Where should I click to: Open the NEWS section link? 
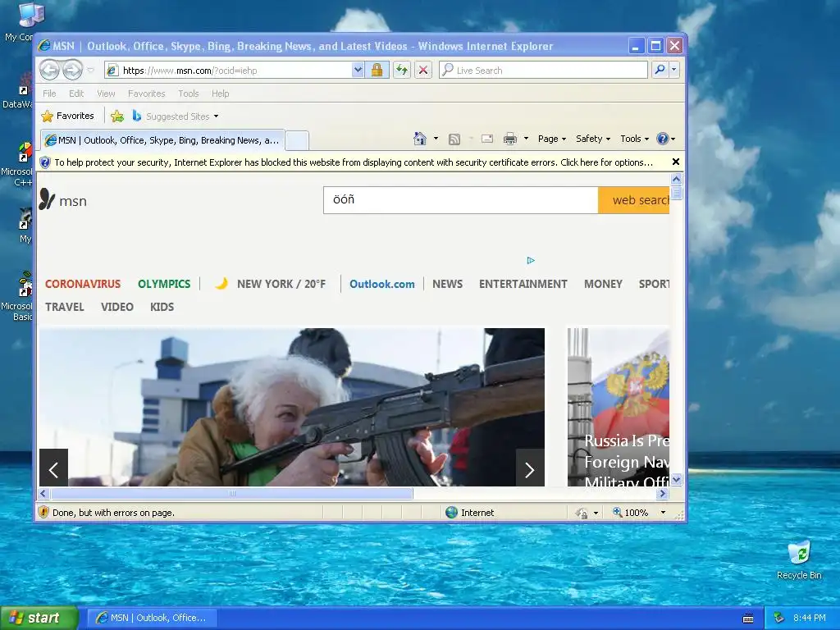pyautogui.click(x=447, y=284)
